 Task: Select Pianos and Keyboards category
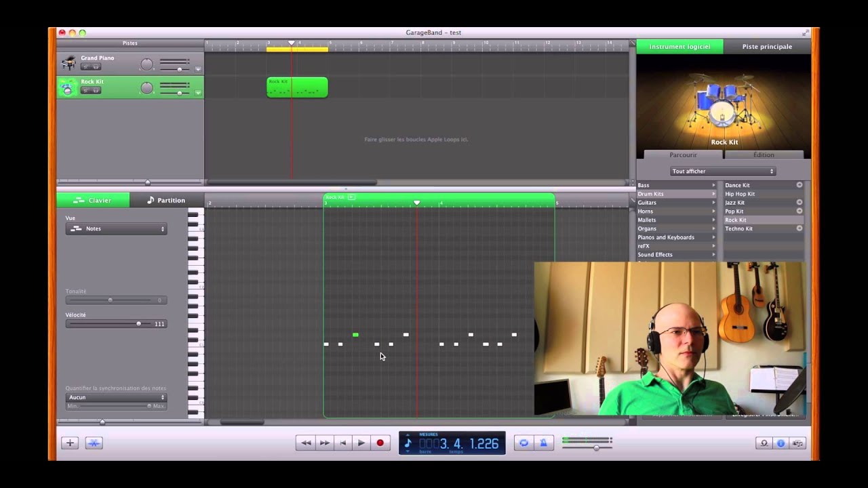click(x=676, y=237)
